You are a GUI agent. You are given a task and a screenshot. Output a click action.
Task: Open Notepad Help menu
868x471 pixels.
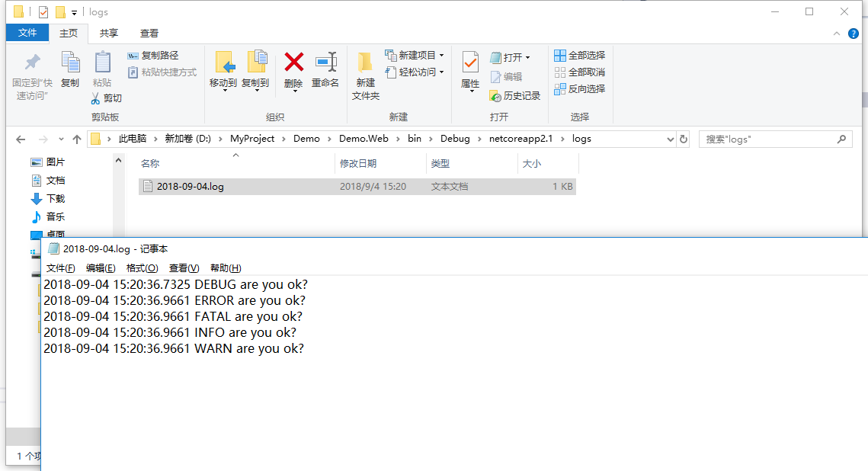coord(226,268)
